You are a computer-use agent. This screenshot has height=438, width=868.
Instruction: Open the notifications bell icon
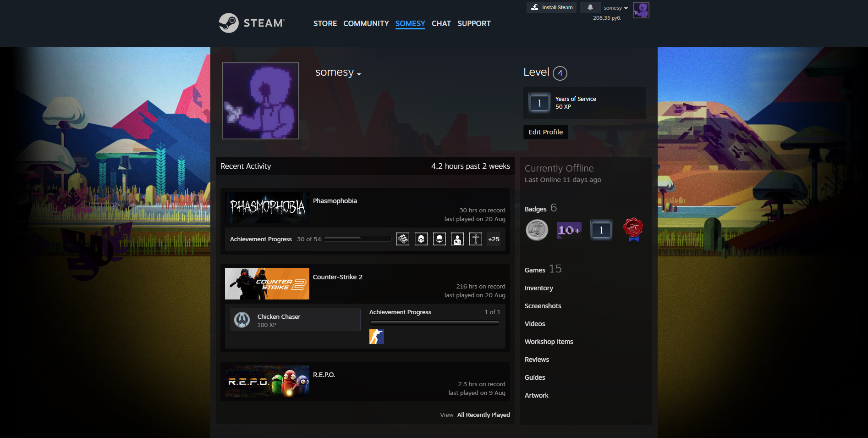[x=590, y=7]
